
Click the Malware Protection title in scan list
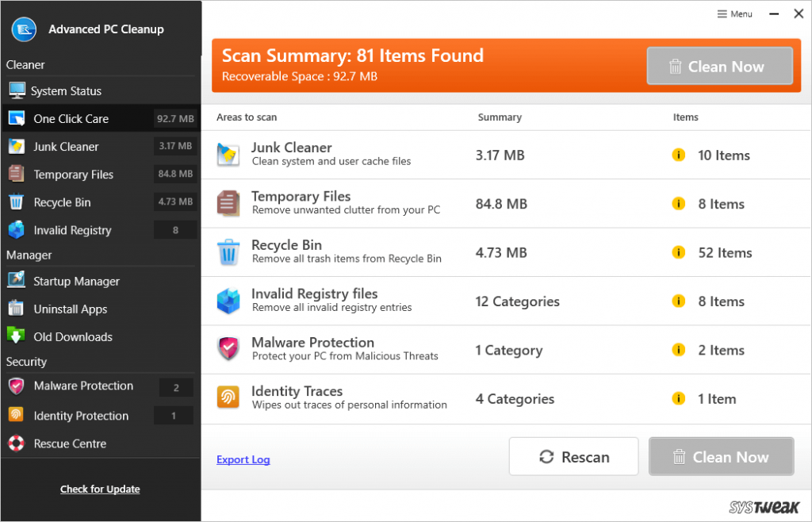click(312, 342)
